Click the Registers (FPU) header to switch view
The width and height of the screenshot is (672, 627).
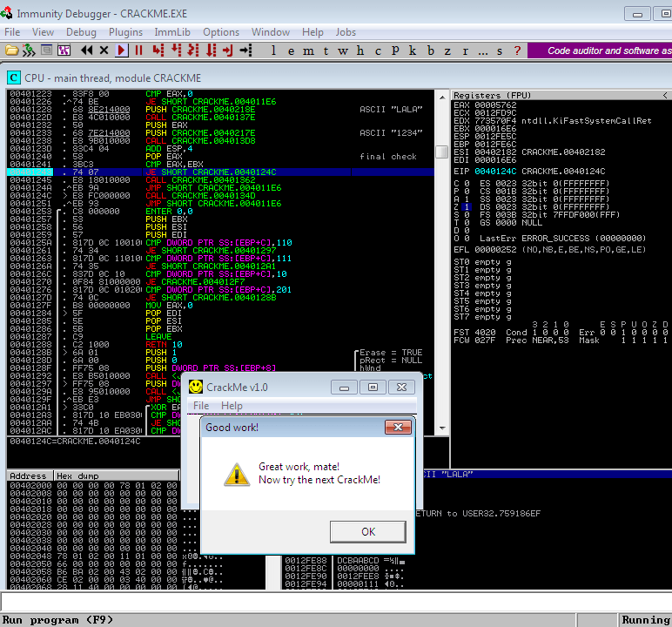click(493, 95)
